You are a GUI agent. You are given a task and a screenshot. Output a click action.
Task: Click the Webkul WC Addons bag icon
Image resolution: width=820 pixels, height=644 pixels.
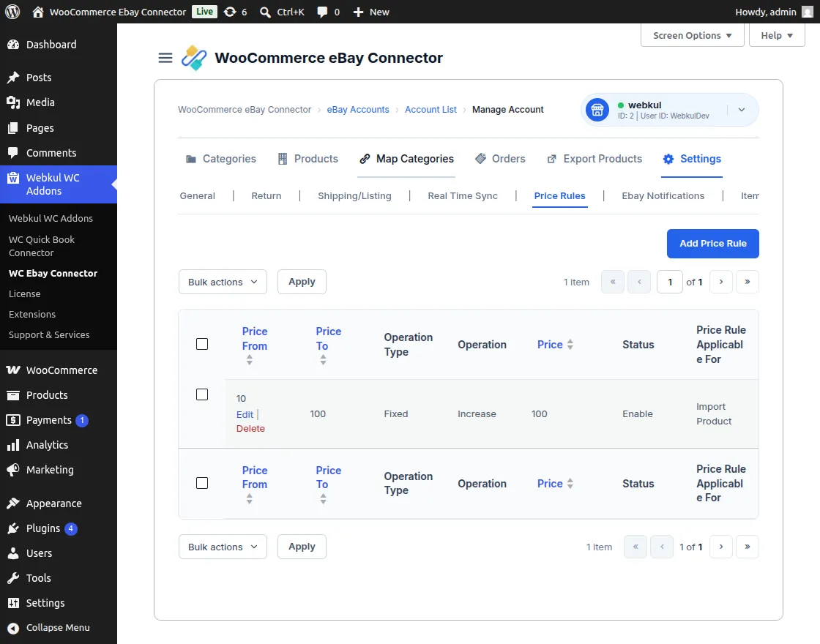coord(13,178)
